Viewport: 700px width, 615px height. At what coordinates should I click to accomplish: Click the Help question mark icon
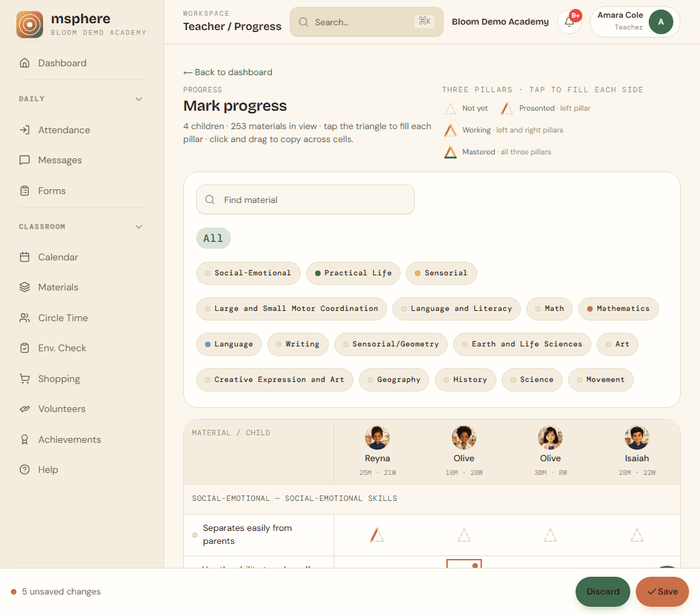click(25, 469)
